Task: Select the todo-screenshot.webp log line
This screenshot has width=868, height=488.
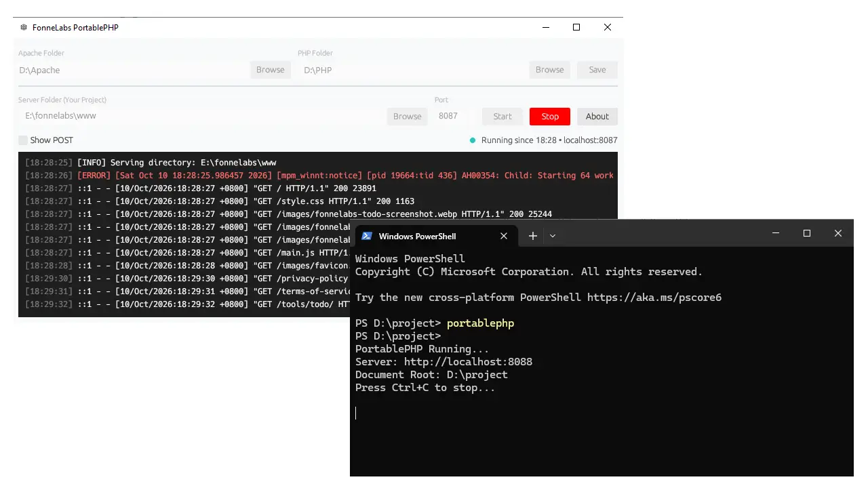Action: 288,214
